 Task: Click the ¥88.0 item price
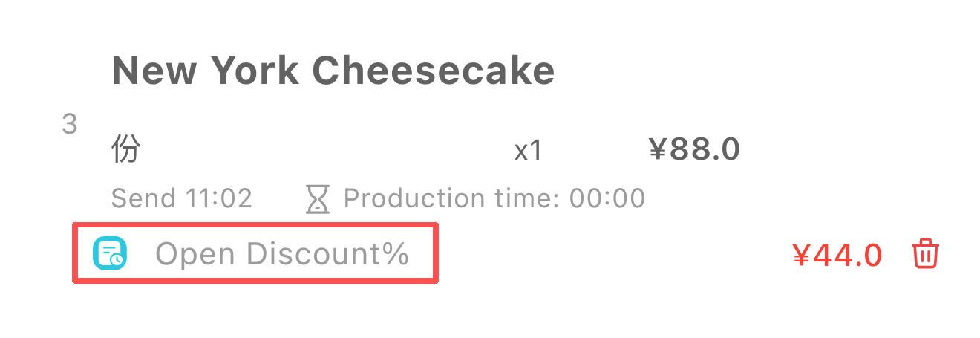(x=694, y=150)
